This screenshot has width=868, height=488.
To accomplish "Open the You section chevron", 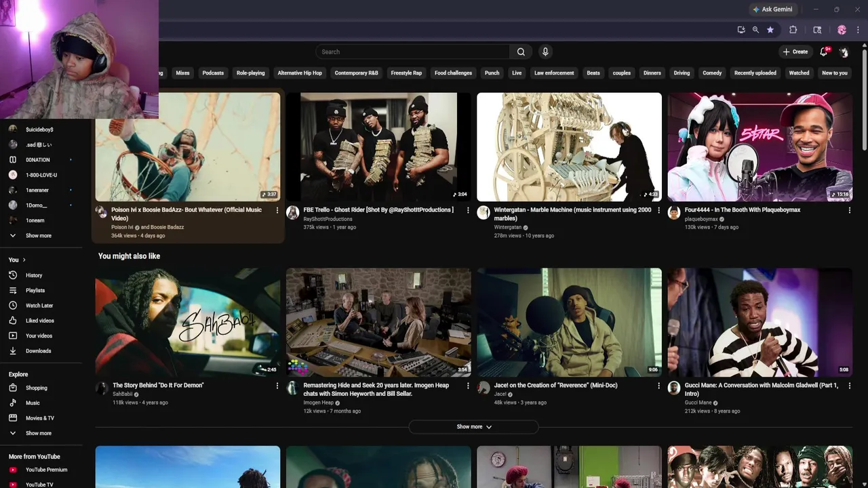I will click(x=24, y=260).
